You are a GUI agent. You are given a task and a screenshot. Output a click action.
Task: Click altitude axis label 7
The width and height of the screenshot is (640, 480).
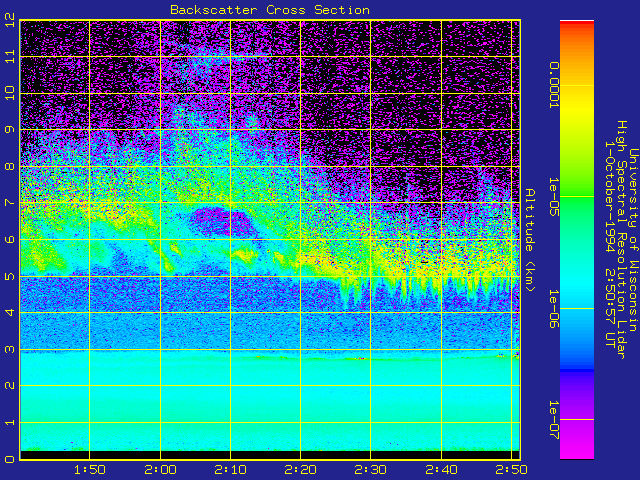(x=10, y=202)
